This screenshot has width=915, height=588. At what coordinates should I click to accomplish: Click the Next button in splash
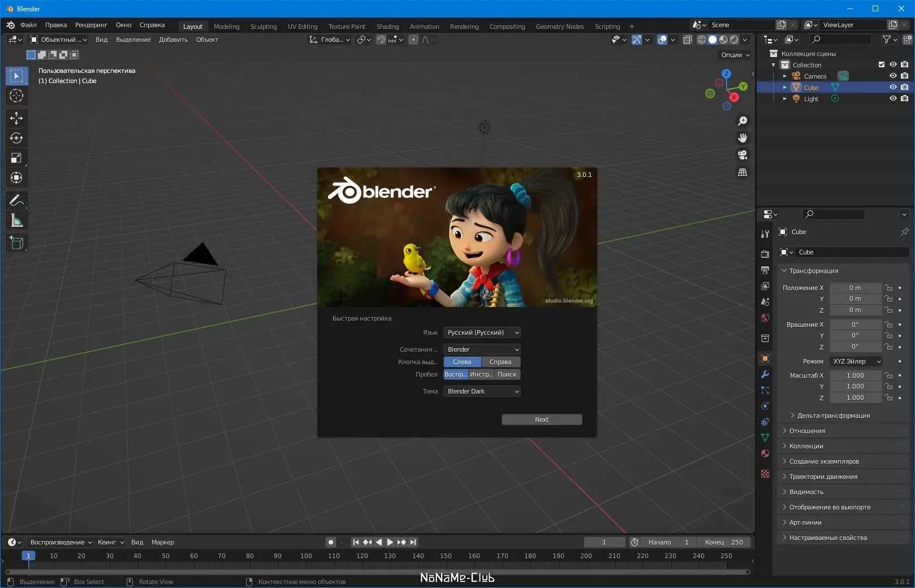point(542,420)
